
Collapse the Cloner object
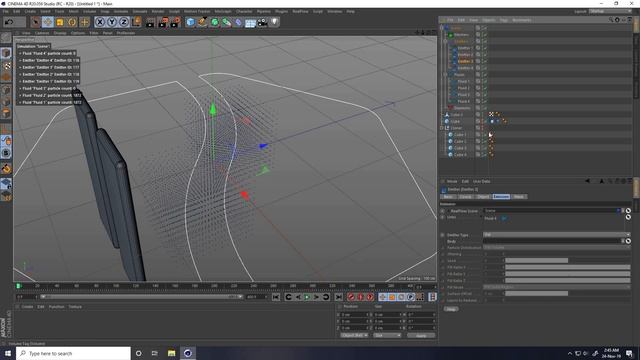coord(442,128)
